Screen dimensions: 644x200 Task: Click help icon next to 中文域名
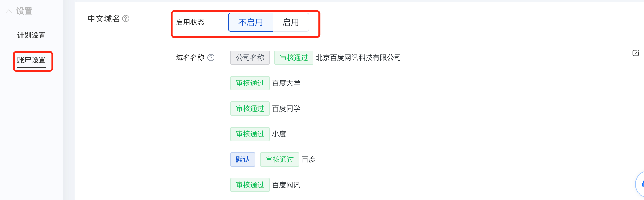(x=126, y=19)
